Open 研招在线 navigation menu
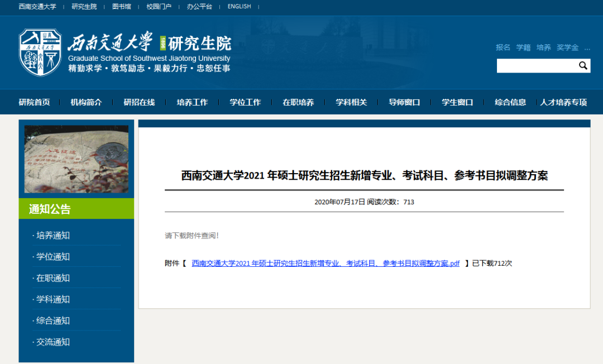Image resolution: width=603 pixels, height=364 pixels. [139, 102]
